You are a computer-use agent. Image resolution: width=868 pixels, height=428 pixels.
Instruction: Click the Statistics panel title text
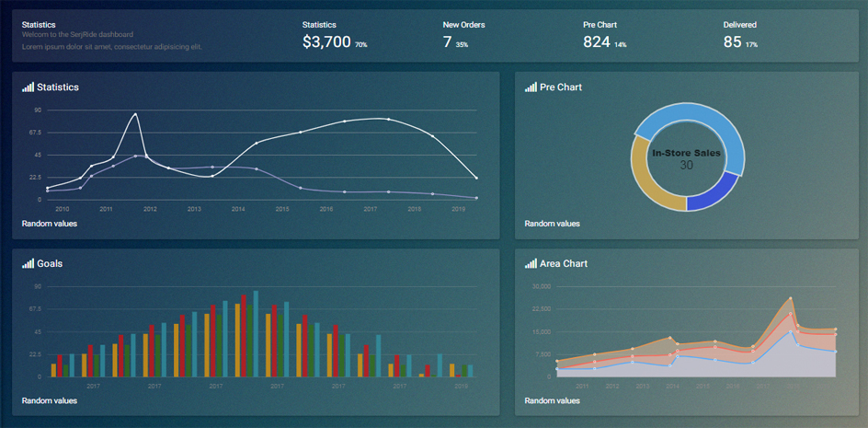(58, 87)
